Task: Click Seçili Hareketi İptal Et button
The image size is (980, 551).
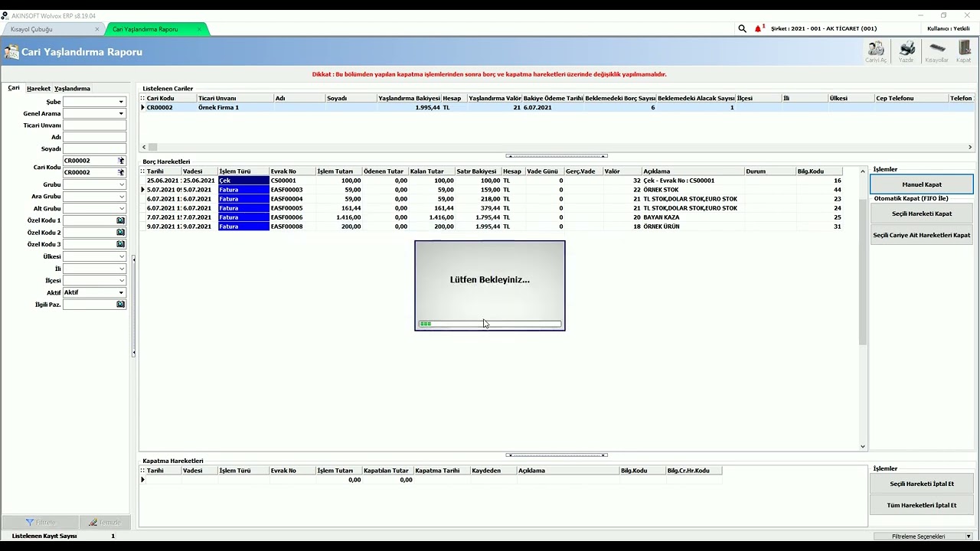Action: pos(922,484)
